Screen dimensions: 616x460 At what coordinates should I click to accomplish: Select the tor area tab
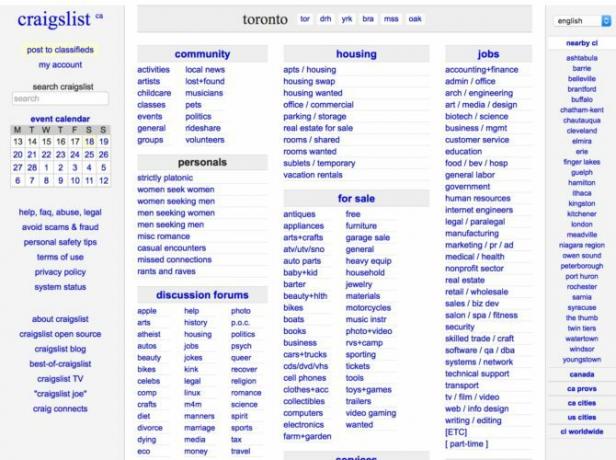[x=305, y=19]
